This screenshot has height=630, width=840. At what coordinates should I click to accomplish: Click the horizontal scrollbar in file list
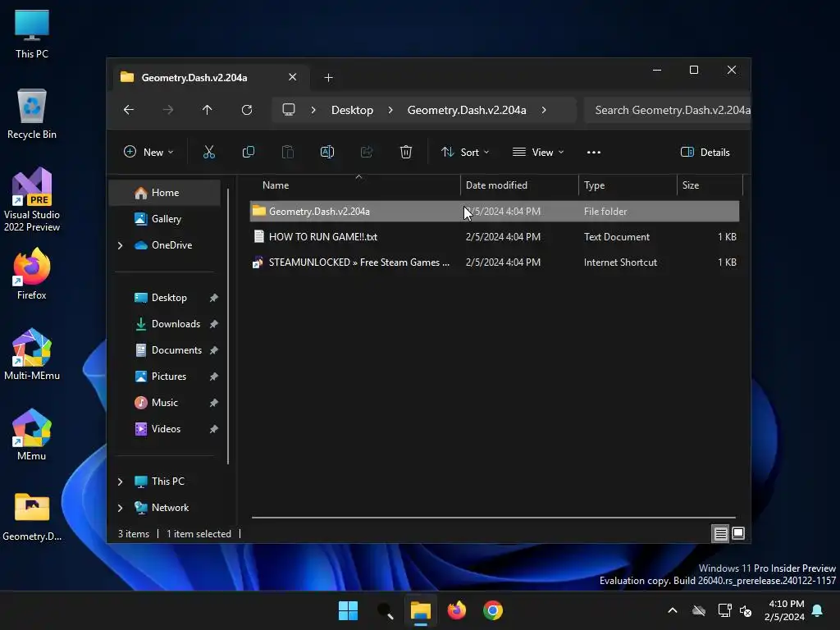[493, 518]
